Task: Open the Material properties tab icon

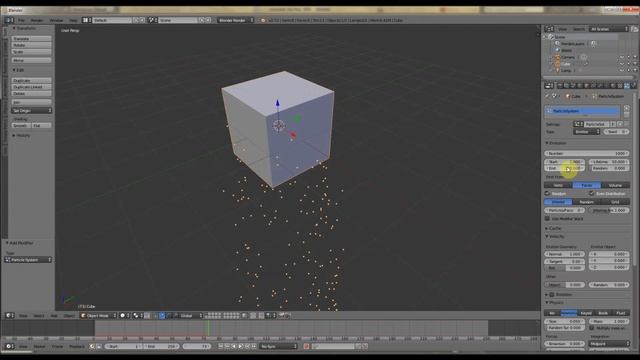Action: (613, 86)
